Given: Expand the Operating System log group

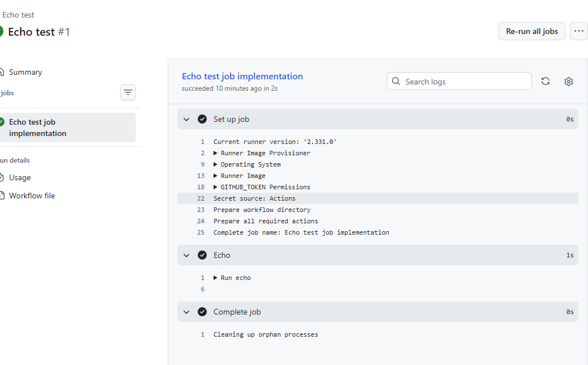Looking at the screenshot, I should pyautogui.click(x=216, y=164).
